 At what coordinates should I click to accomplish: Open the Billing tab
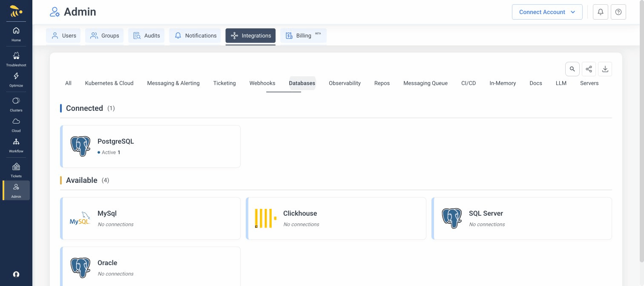[303, 36]
